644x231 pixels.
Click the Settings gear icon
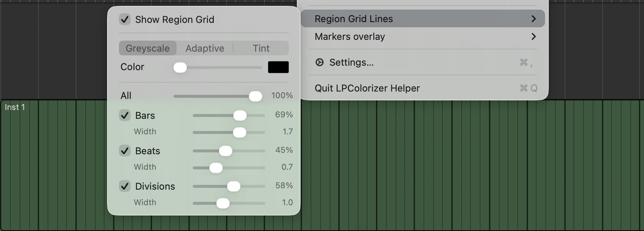click(319, 62)
